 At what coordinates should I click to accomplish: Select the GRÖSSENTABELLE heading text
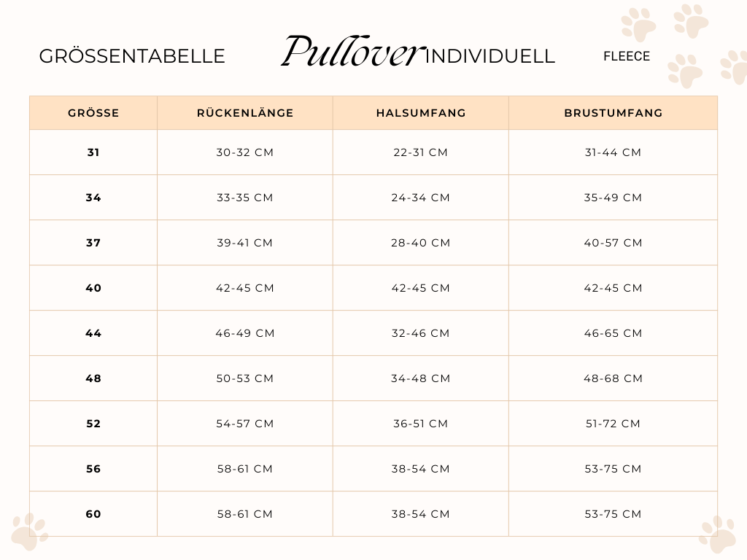[x=132, y=56]
